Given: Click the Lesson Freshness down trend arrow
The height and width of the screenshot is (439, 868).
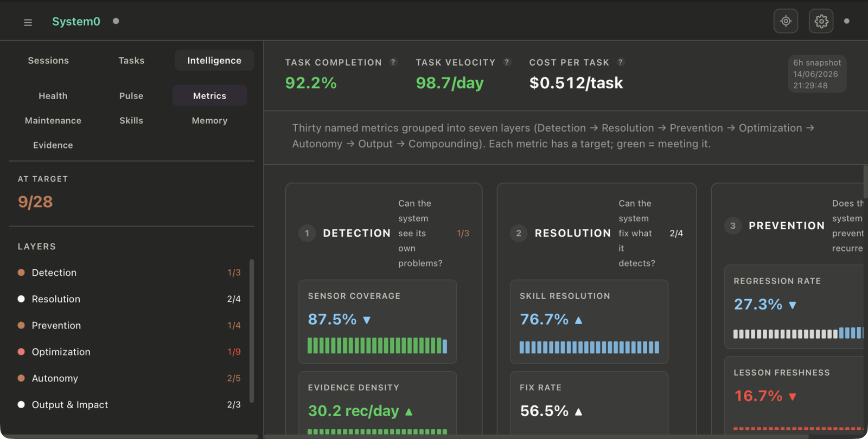Looking at the screenshot, I should tap(793, 397).
